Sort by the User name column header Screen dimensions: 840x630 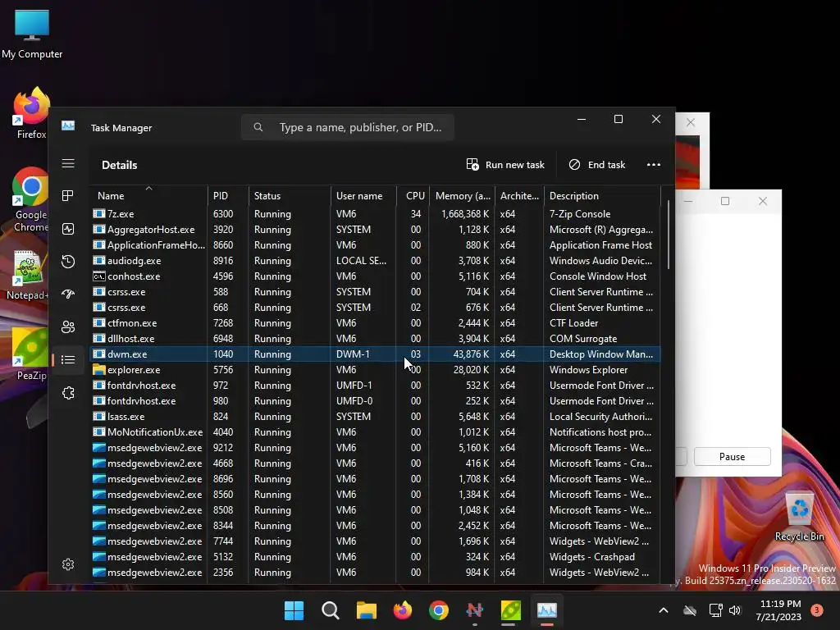(363, 195)
